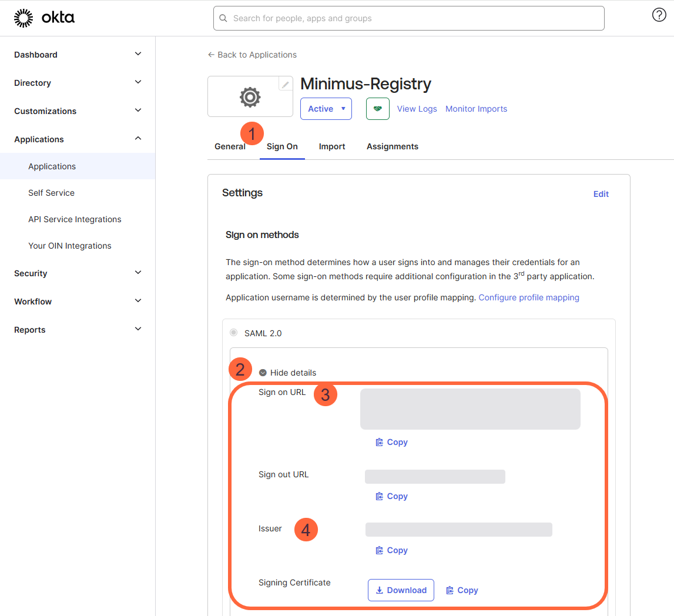
Task: Click the Hide details collapse icon
Action: [263, 373]
